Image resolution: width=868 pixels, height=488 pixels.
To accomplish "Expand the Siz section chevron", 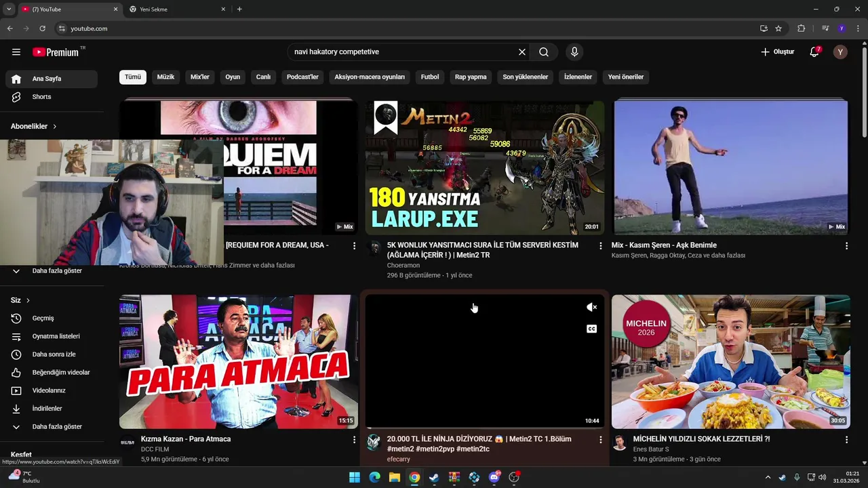I will click(28, 300).
